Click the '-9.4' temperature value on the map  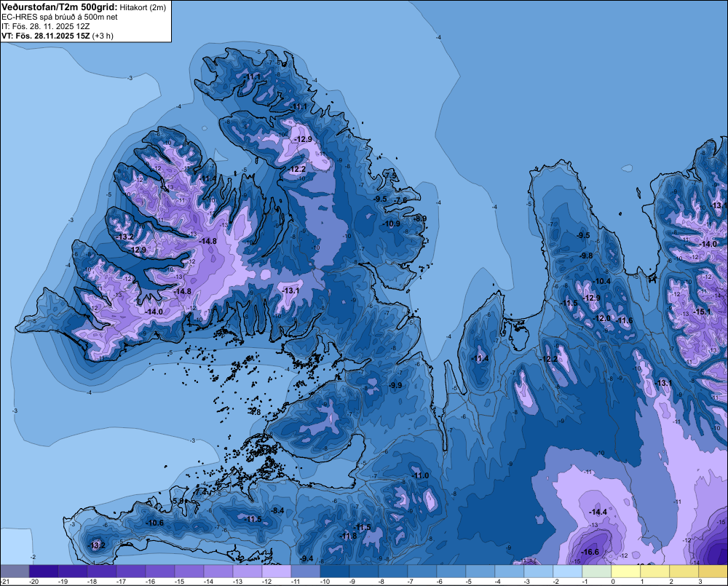pos(306,558)
